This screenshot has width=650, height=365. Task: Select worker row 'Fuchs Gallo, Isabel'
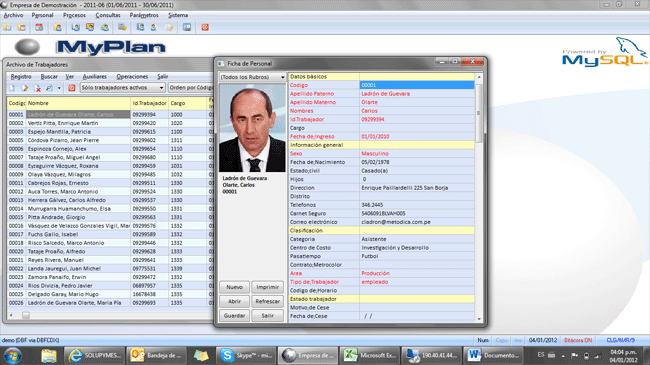tap(110, 234)
